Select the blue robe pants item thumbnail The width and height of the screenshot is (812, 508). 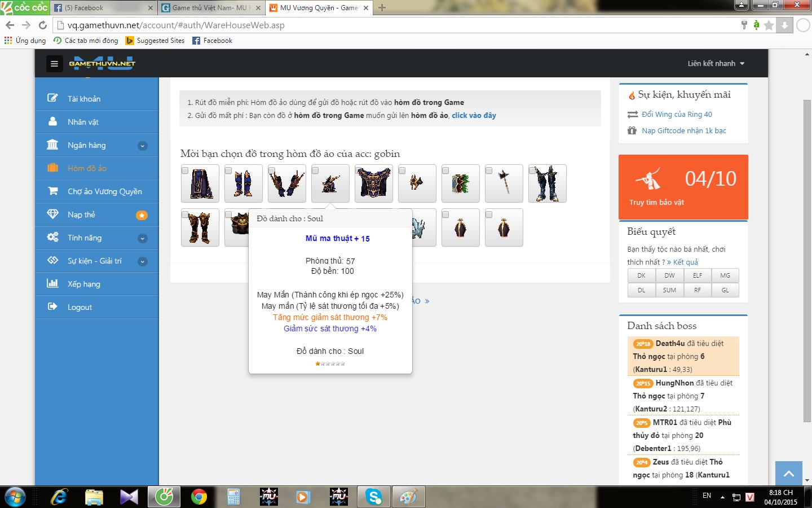pos(200,183)
